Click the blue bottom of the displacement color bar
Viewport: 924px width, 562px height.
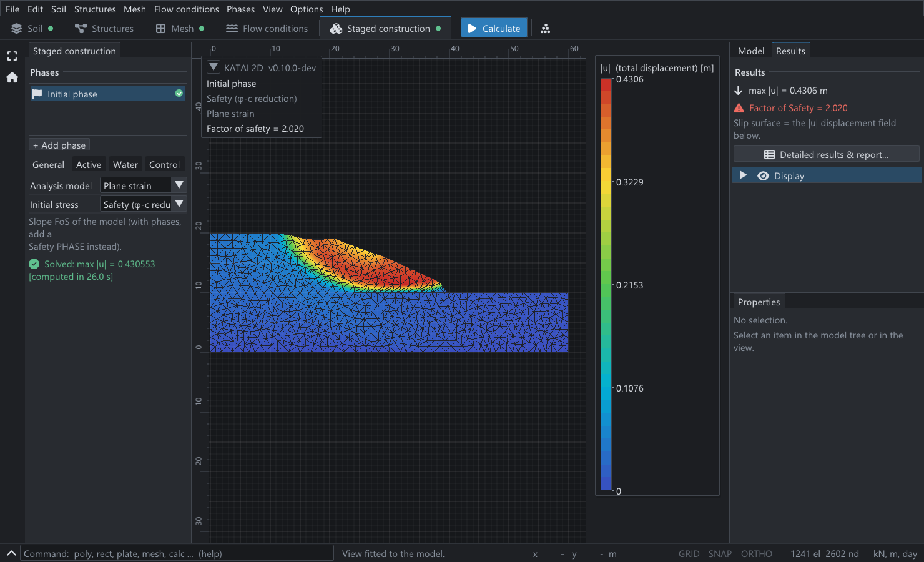click(606, 485)
